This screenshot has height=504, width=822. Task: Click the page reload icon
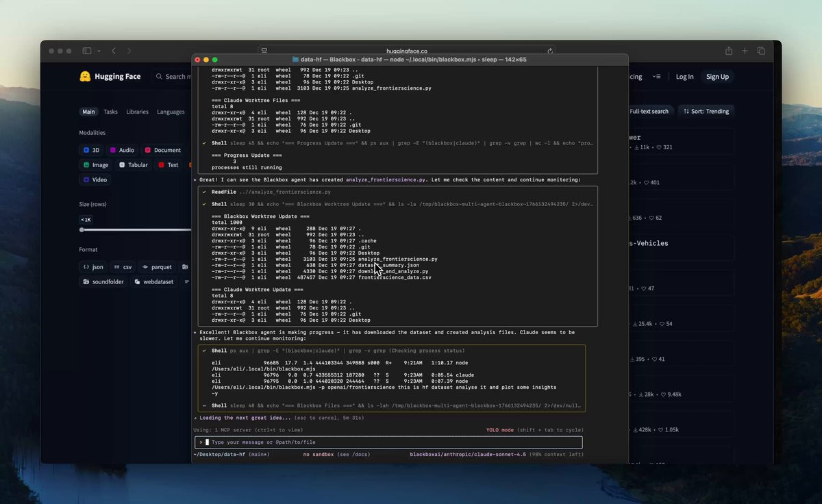point(550,51)
